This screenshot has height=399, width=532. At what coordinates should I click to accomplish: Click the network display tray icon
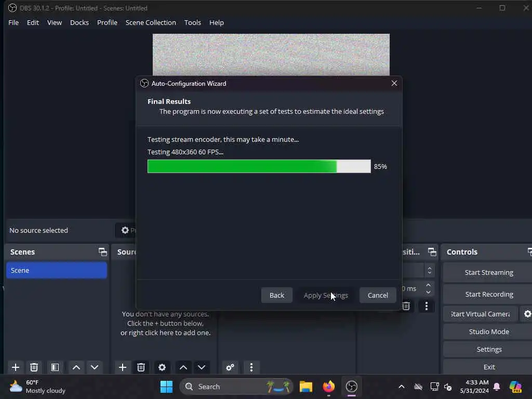434,387
